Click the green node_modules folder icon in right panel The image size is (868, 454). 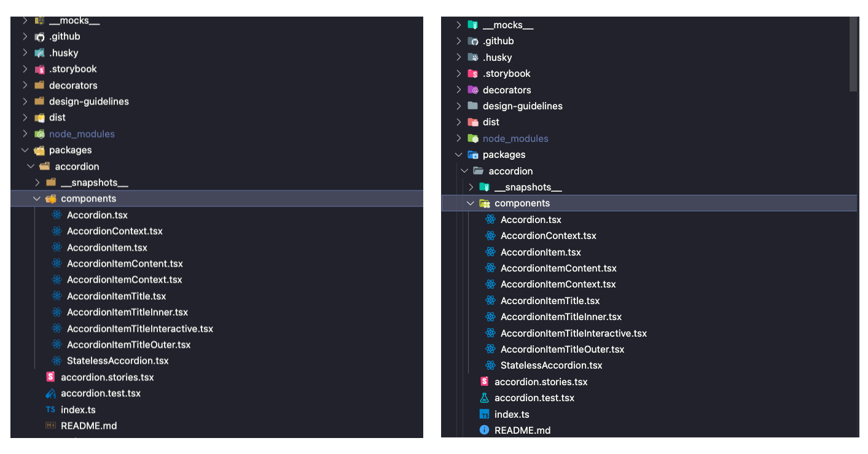tap(472, 139)
